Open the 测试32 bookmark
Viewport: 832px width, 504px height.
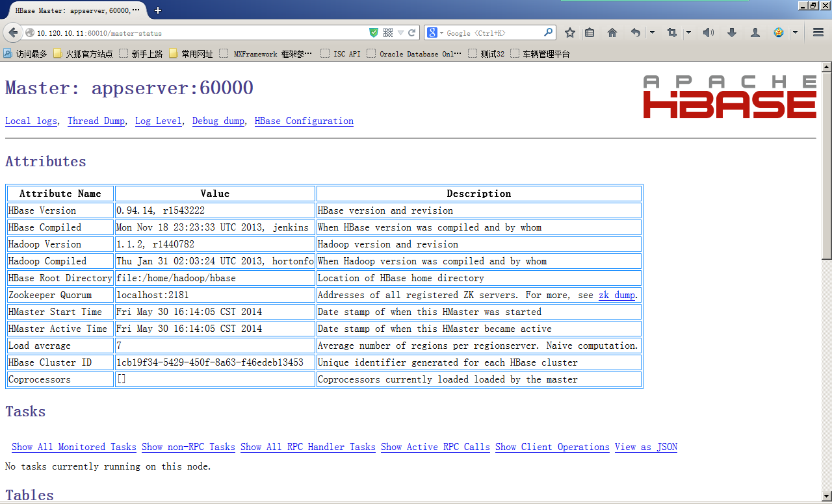(x=486, y=54)
